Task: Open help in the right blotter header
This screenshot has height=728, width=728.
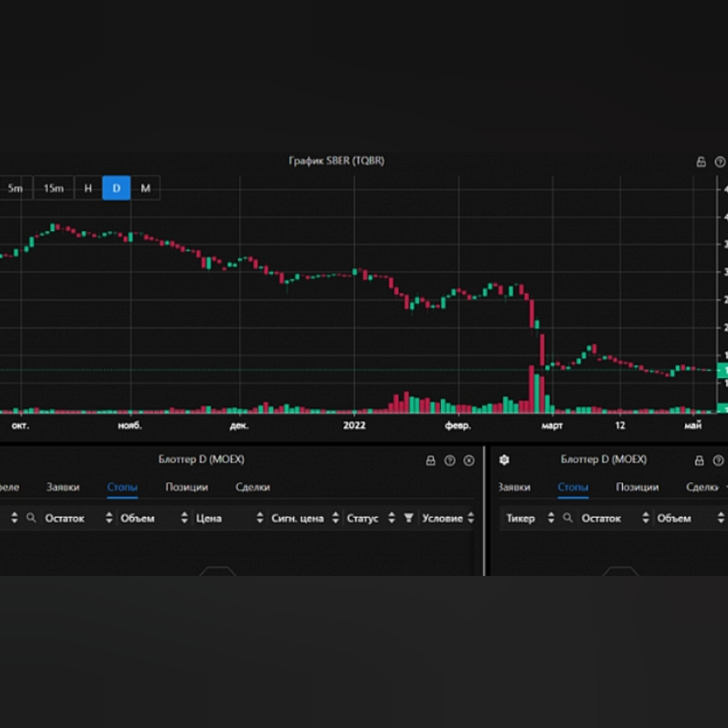Action: [718, 460]
